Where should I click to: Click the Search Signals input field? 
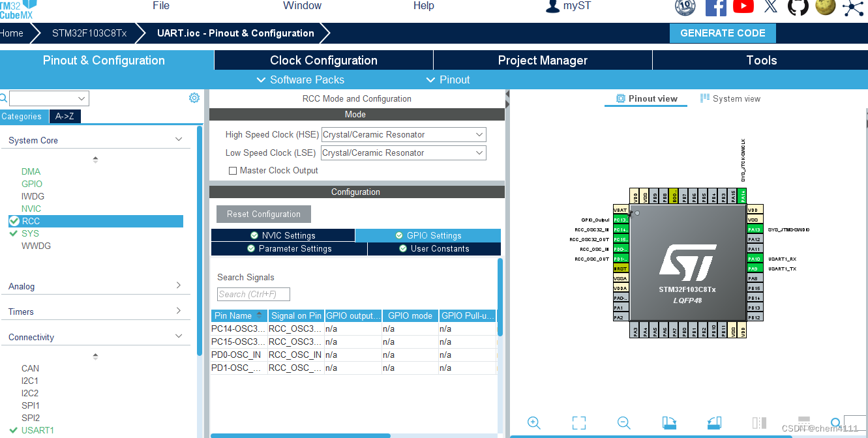[x=254, y=294]
